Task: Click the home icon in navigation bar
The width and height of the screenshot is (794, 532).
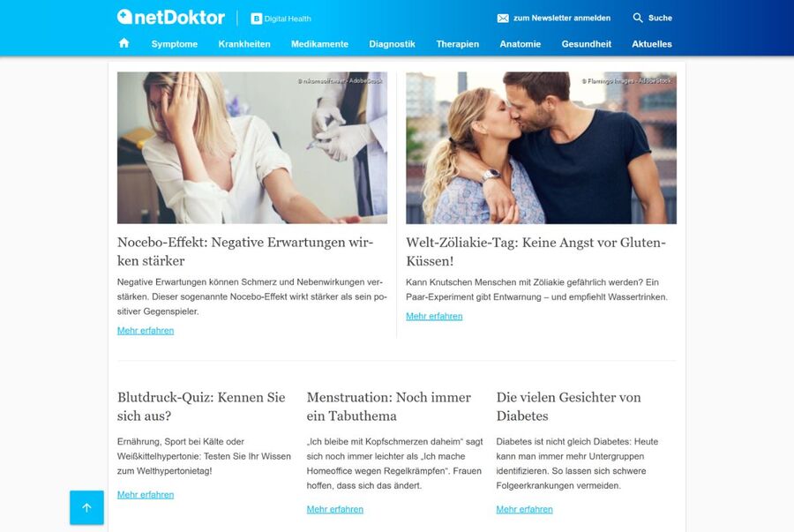Action: [124, 43]
